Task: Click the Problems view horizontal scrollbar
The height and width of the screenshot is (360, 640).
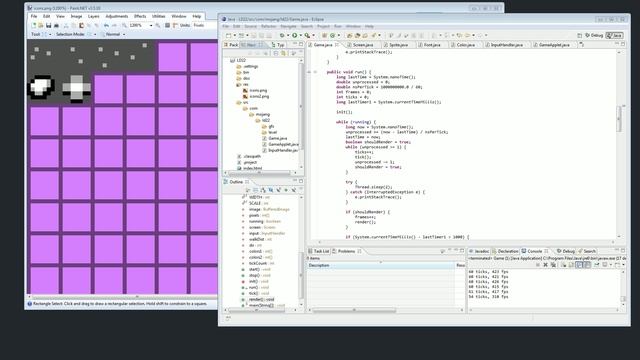Action: pyautogui.click(x=354, y=310)
